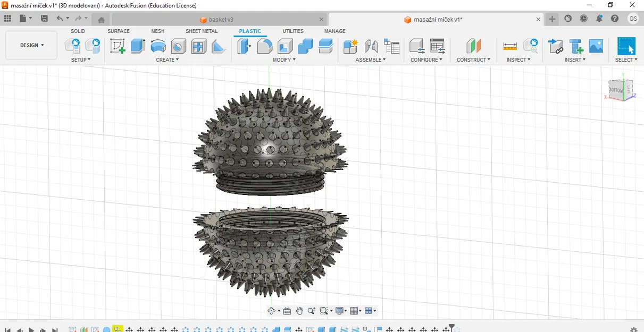Screen dimensions: 644x332
Task: Click the Create Sketch icon
Action: coord(118,46)
